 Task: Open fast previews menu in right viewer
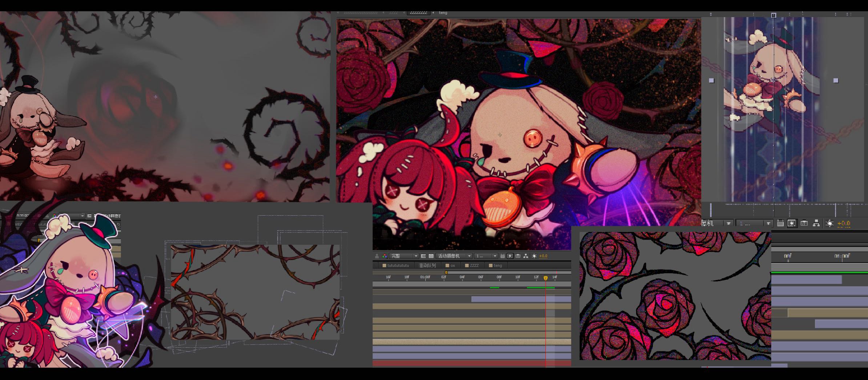792,223
